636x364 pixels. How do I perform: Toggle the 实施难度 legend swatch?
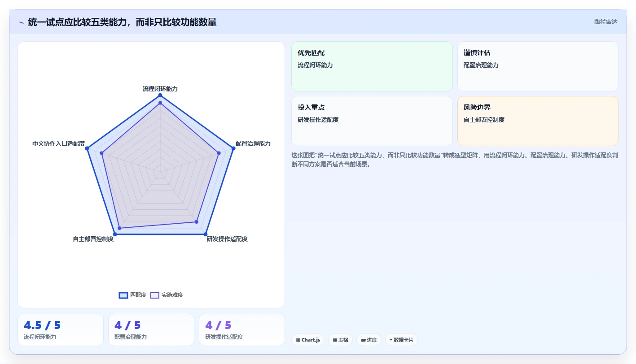coord(155,295)
